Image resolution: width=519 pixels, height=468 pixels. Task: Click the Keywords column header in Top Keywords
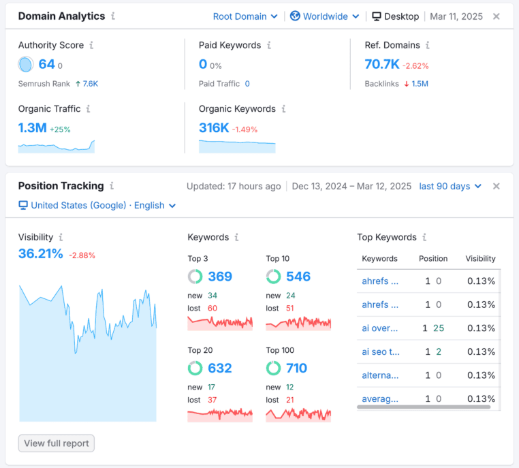click(x=379, y=259)
